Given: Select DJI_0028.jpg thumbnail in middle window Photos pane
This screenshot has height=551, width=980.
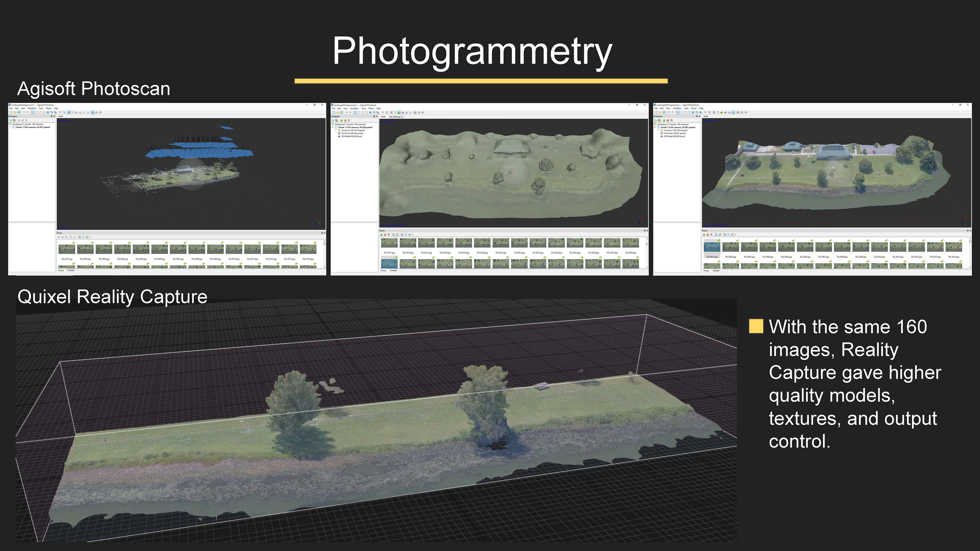Looking at the screenshot, I should (x=630, y=243).
